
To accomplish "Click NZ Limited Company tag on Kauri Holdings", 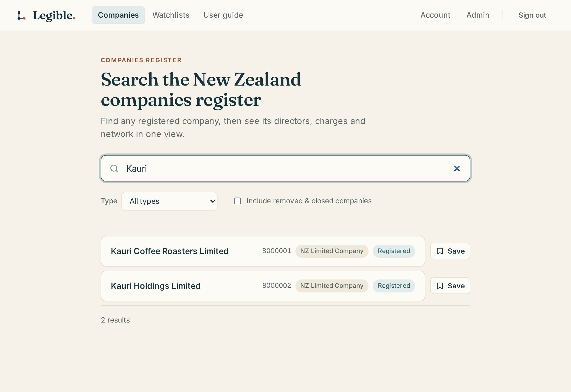I will point(332,286).
